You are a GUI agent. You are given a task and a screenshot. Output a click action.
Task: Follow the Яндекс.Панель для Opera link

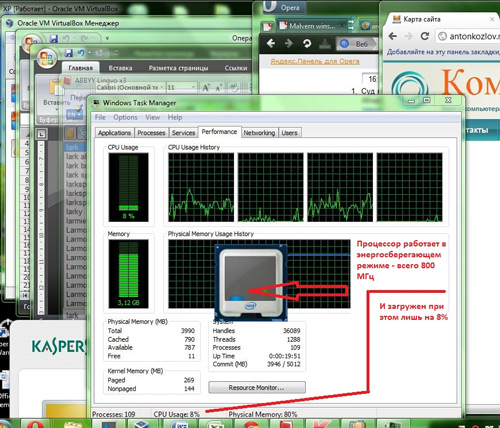click(315, 61)
